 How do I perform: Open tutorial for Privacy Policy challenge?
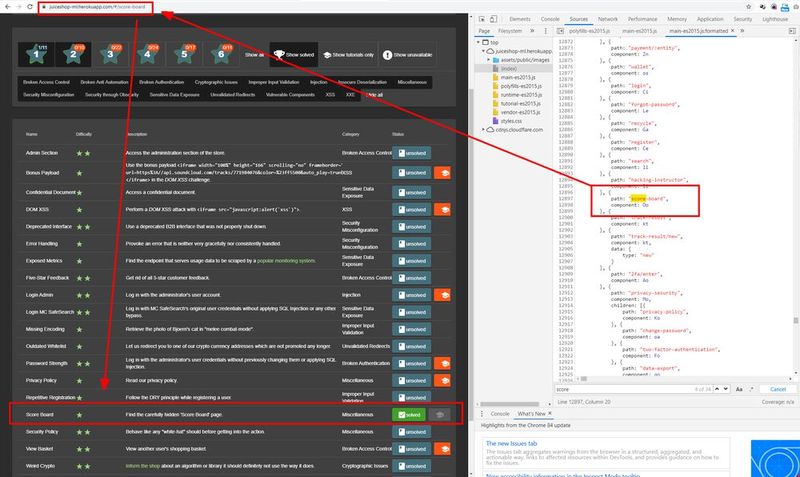pyautogui.click(x=442, y=381)
